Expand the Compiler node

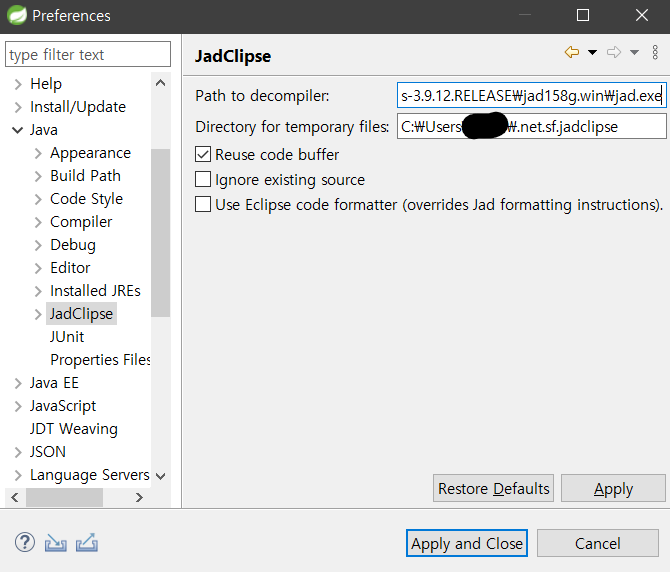click(x=38, y=222)
